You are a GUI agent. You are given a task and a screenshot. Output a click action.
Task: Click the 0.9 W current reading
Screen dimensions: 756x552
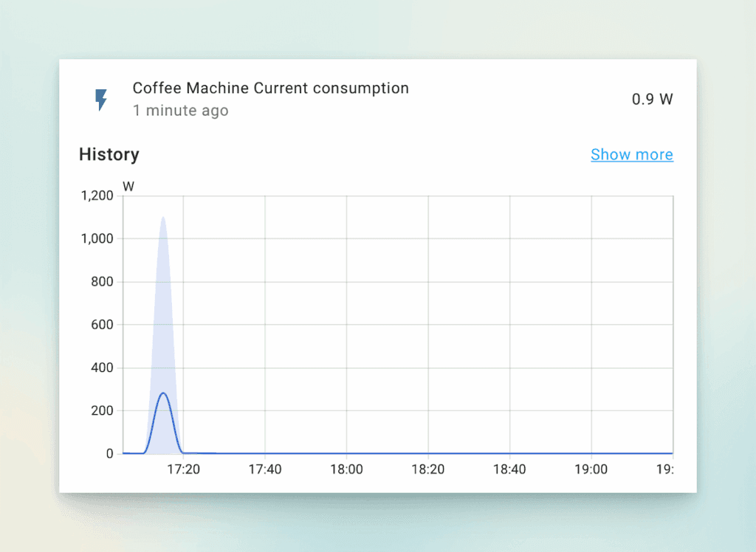653,99
